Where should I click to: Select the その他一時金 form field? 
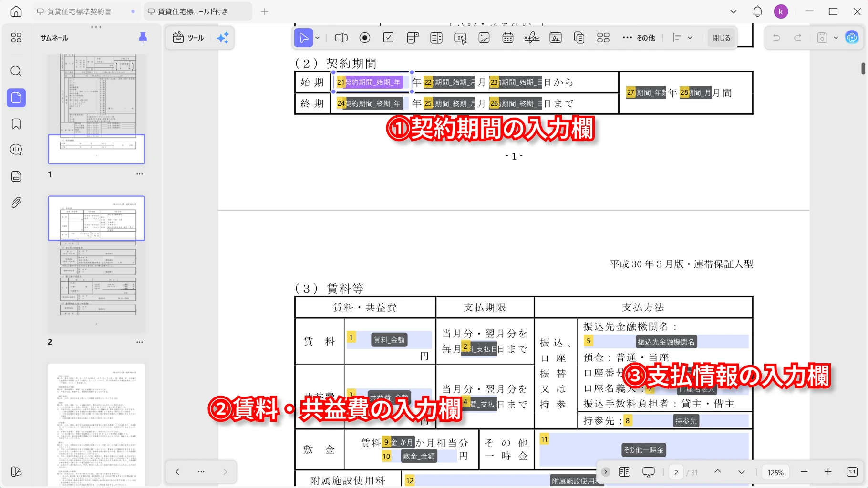tap(644, 450)
